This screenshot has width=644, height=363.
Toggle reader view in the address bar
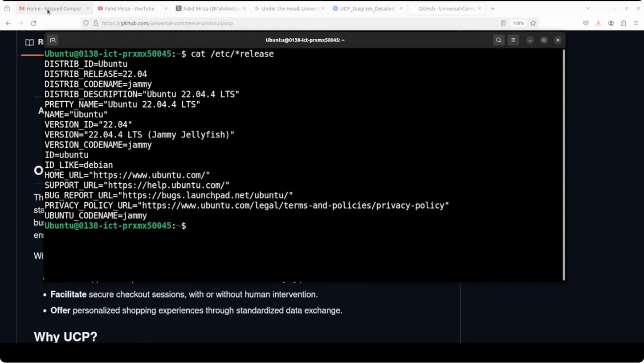coord(503,23)
